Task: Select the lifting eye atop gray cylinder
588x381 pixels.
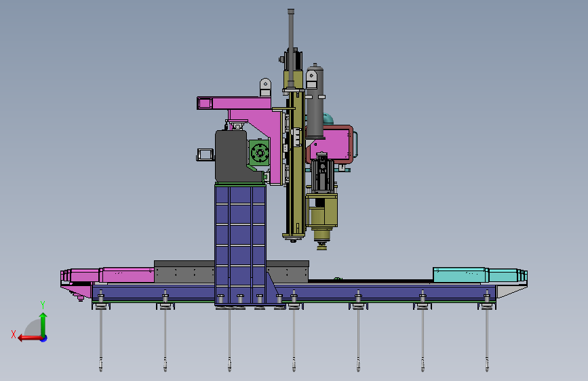Action: tap(311, 79)
